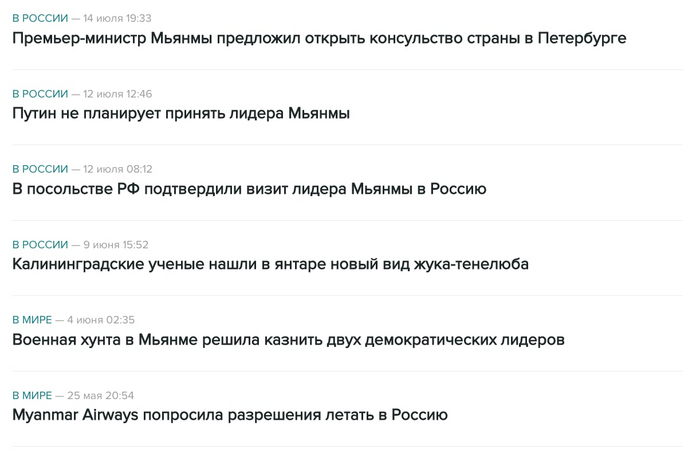
Task: Select the '12 июля 08:12' date stamp
Action: [x=118, y=169]
